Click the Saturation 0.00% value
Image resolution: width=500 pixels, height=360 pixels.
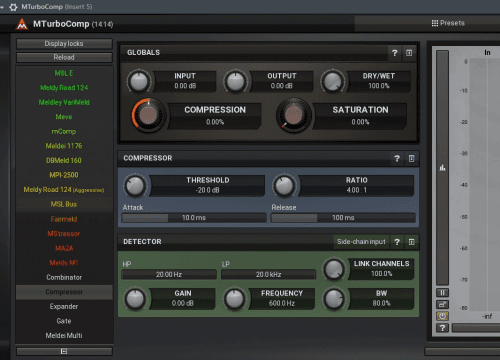click(x=360, y=122)
